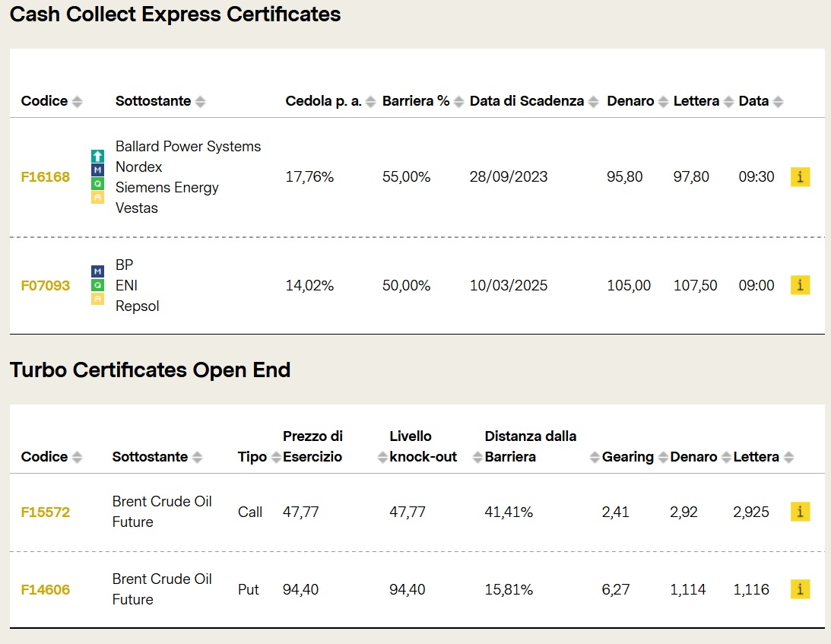Image resolution: width=831 pixels, height=644 pixels.
Task: Select Repsol underlying text
Action: (x=138, y=306)
